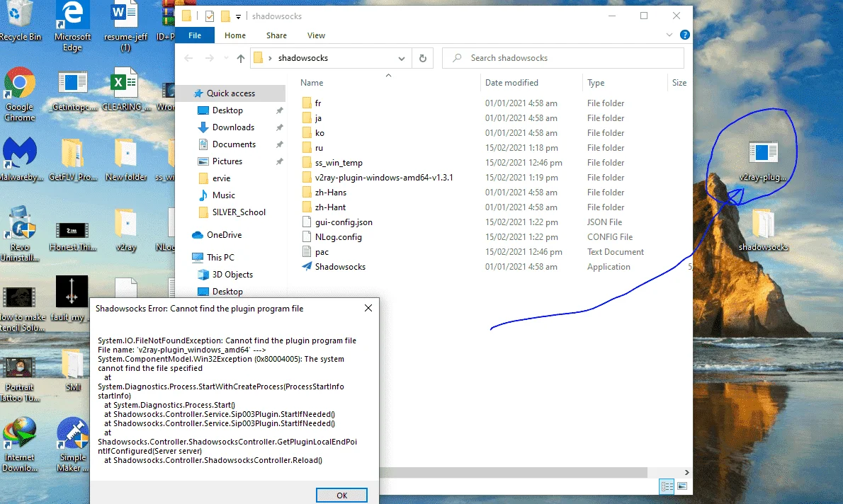Open the Portrait Tattoo Tu... video icon
The width and height of the screenshot is (843, 504).
(20, 380)
